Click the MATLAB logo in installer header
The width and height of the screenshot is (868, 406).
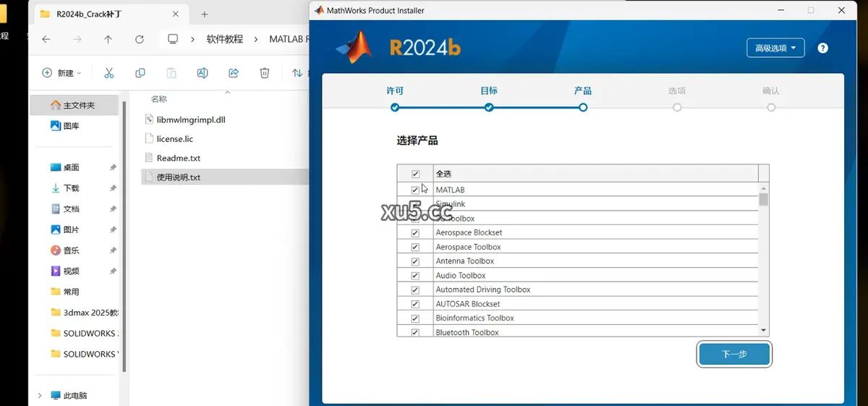click(x=354, y=47)
